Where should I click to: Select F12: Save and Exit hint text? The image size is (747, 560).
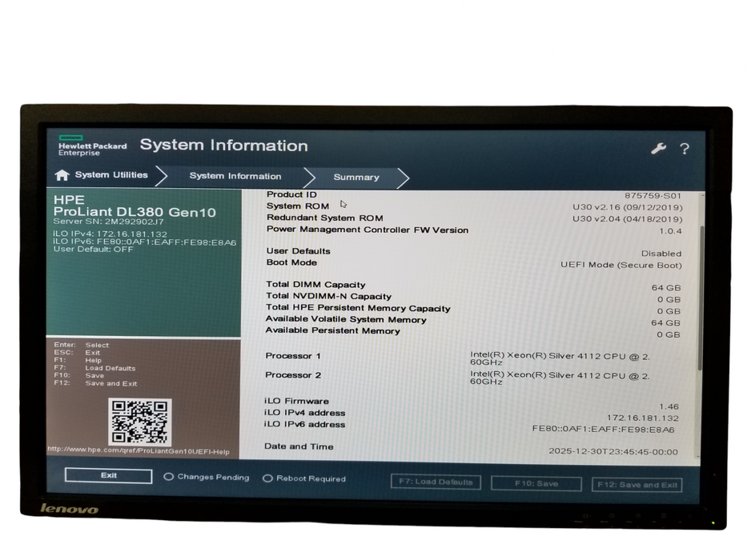(96, 383)
